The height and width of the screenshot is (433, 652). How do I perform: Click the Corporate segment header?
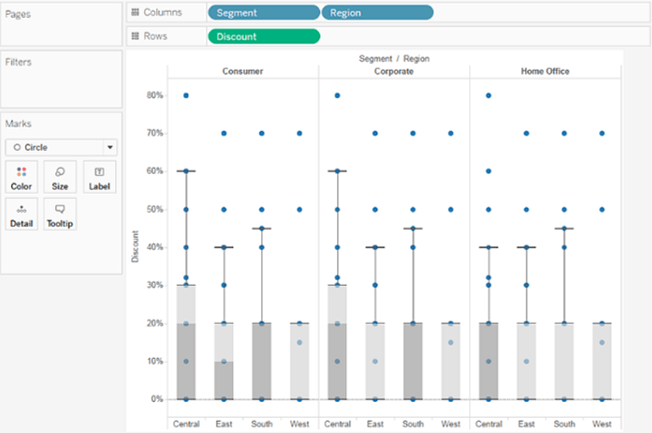tap(394, 72)
